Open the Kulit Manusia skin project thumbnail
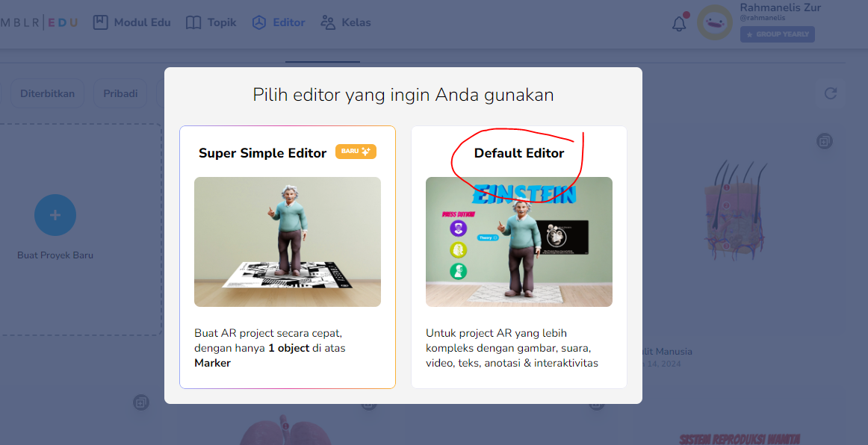 pos(736,209)
